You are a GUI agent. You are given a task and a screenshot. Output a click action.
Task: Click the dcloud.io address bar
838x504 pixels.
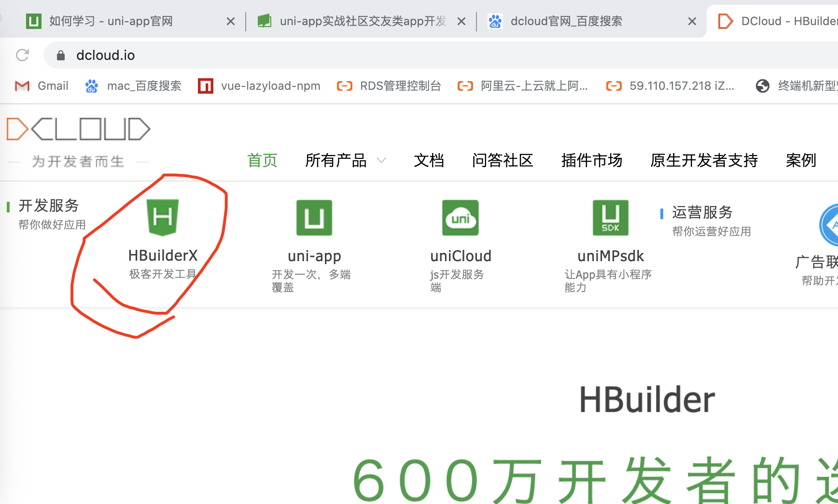coord(441,55)
